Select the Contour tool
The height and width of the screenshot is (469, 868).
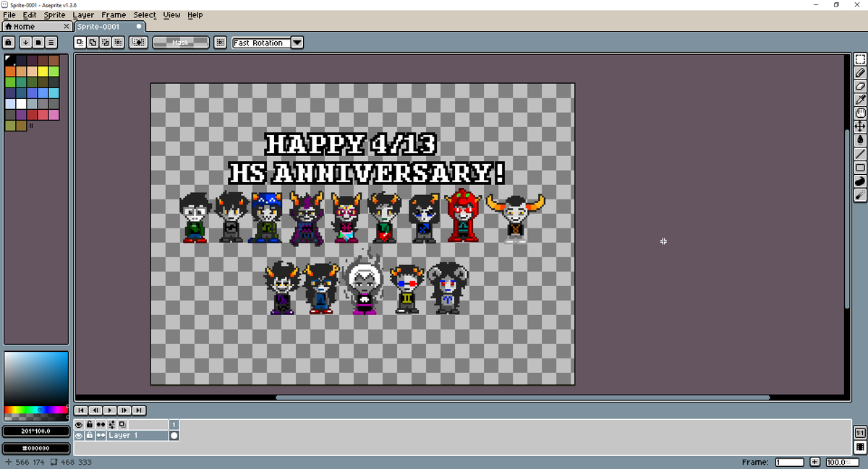pos(860,181)
